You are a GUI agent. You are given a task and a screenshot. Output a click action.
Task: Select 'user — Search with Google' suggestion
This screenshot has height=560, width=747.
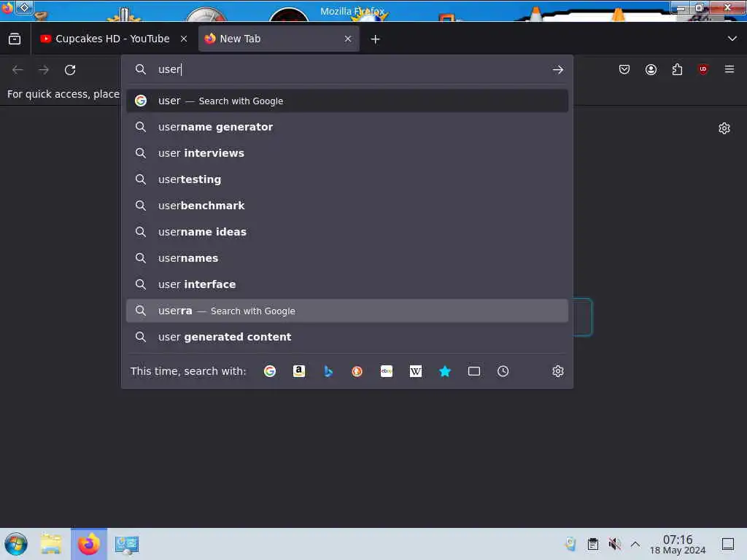click(347, 101)
